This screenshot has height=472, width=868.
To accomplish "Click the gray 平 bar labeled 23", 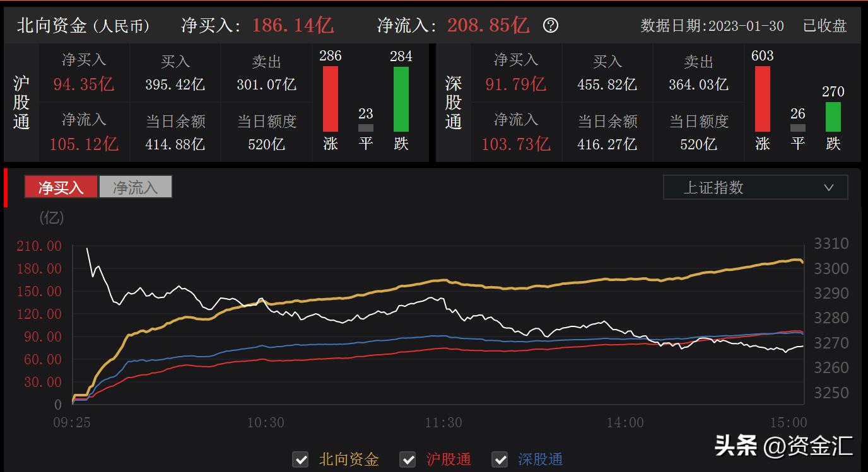I will (x=366, y=128).
